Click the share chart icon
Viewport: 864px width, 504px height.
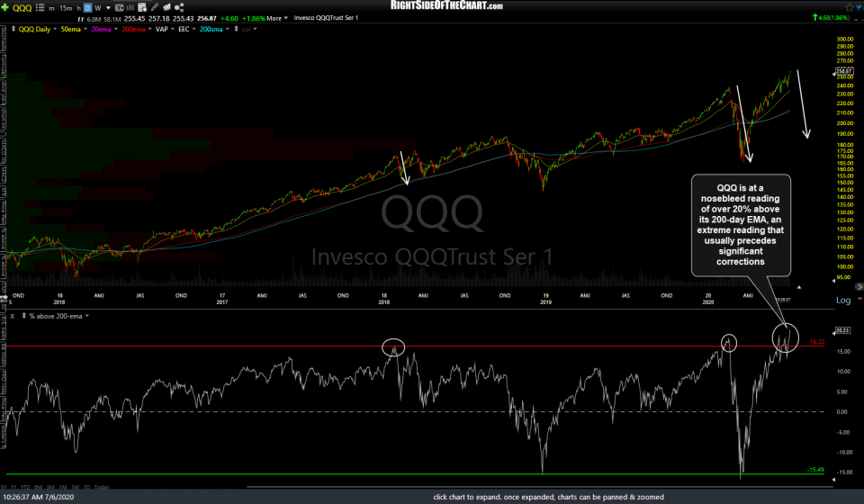coord(179,7)
